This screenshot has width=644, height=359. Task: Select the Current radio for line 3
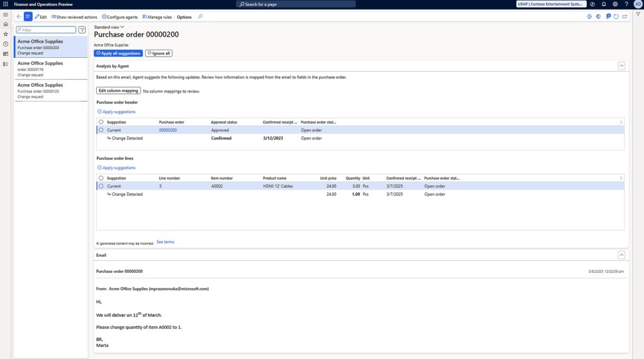pos(101,186)
